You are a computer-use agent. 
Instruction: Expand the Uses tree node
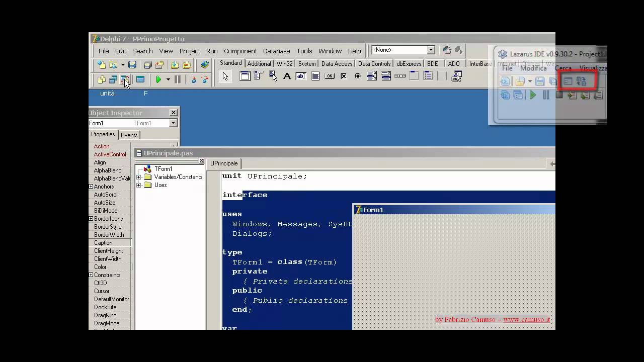[139, 185]
